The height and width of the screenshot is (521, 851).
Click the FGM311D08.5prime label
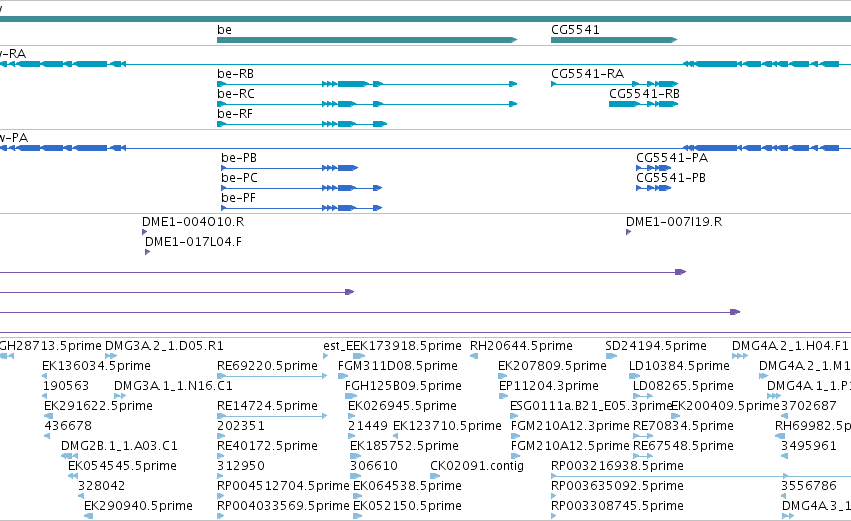coord(398,366)
